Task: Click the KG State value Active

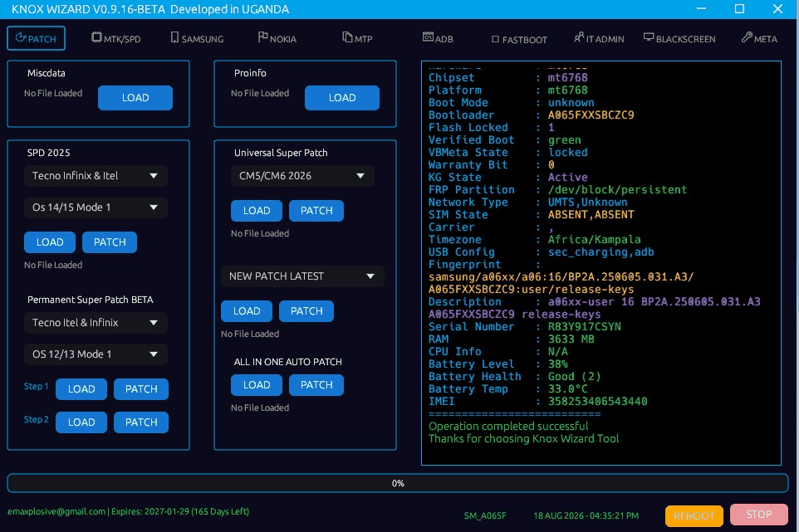Action: coord(567,177)
